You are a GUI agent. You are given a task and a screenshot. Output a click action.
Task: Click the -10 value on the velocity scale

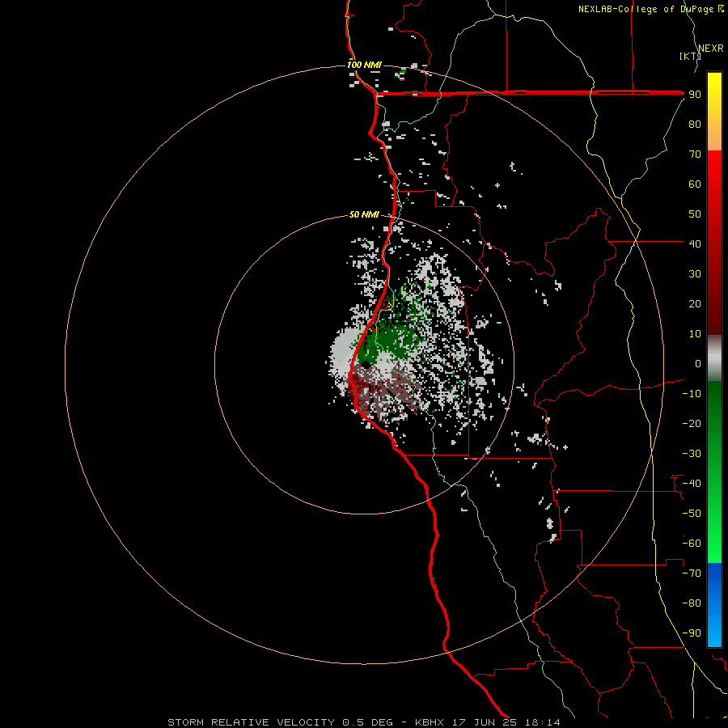click(x=692, y=394)
